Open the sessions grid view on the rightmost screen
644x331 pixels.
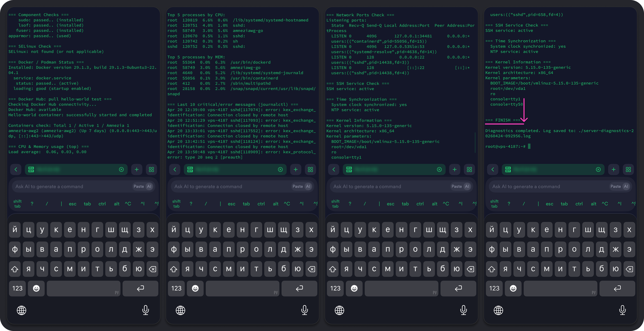[x=628, y=170]
